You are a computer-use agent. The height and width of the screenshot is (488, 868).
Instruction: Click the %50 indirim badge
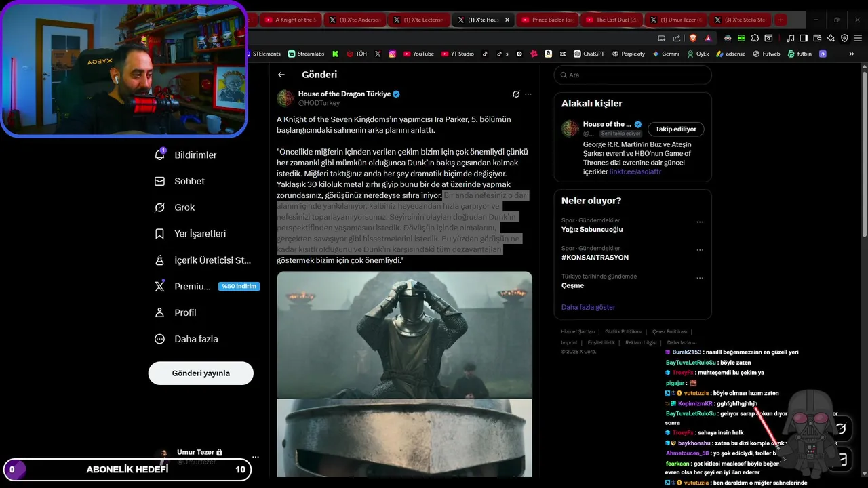(x=239, y=287)
